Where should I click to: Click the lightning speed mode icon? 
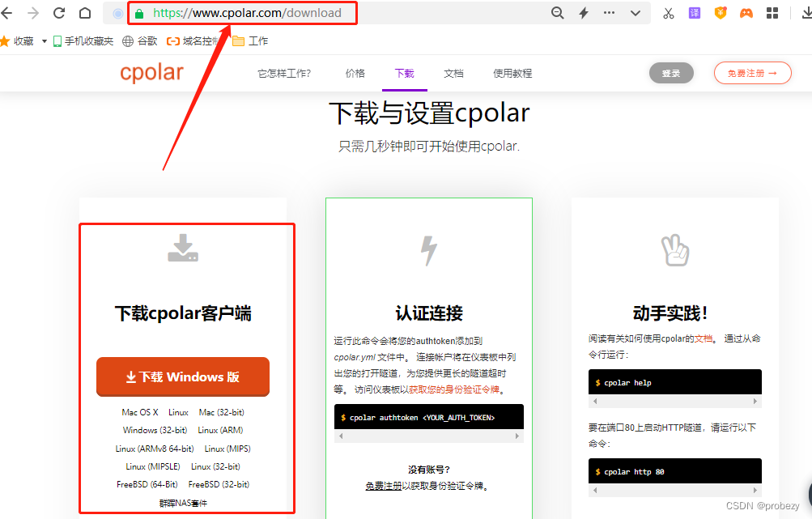[x=584, y=13]
